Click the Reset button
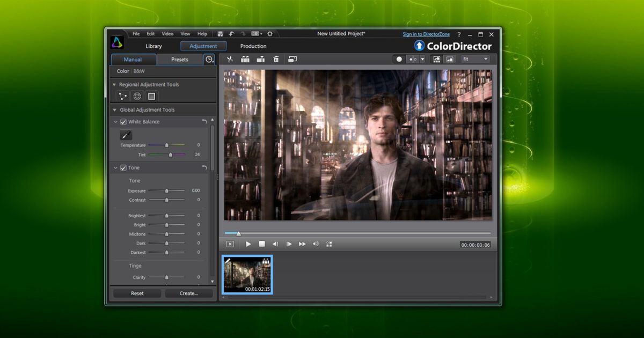Viewport: 644px width, 338px height. coord(137,293)
